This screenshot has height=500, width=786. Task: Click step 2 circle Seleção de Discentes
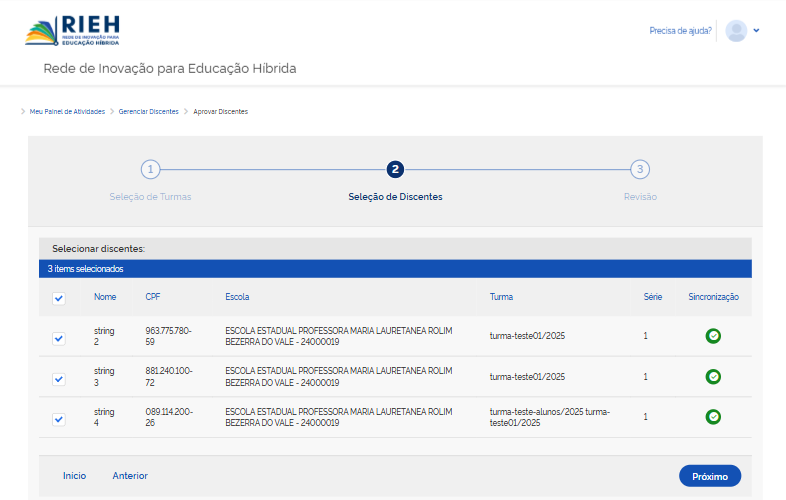pyautogui.click(x=395, y=169)
